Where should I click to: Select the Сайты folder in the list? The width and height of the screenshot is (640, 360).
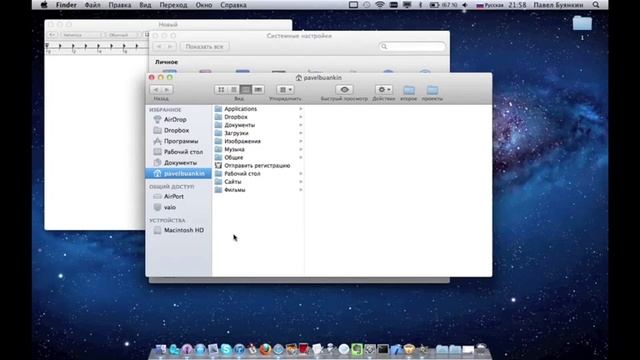point(258,182)
